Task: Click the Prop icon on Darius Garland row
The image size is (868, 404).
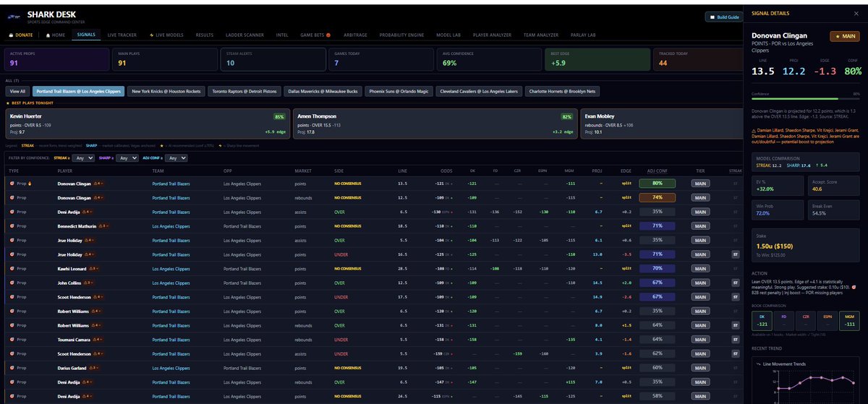Action: (12, 367)
